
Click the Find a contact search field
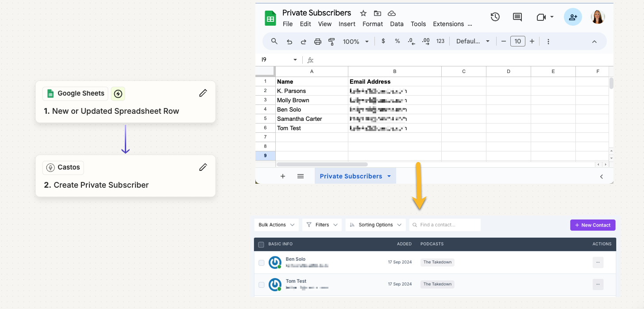[x=445, y=225]
